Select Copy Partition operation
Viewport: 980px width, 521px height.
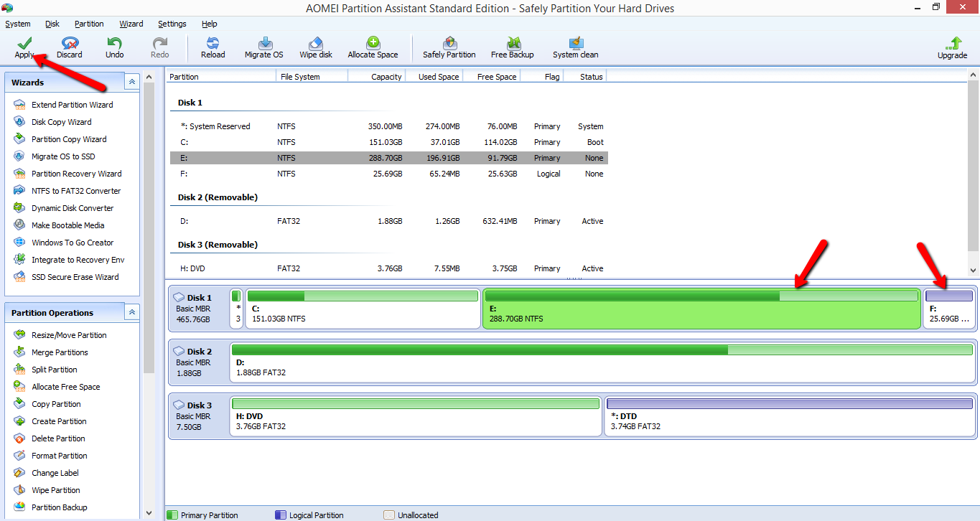click(x=56, y=404)
